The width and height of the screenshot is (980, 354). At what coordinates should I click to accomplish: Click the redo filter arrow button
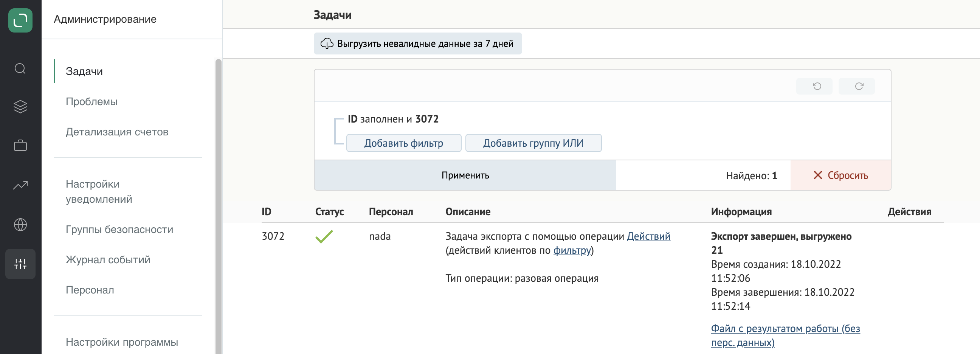(x=856, y=86)
